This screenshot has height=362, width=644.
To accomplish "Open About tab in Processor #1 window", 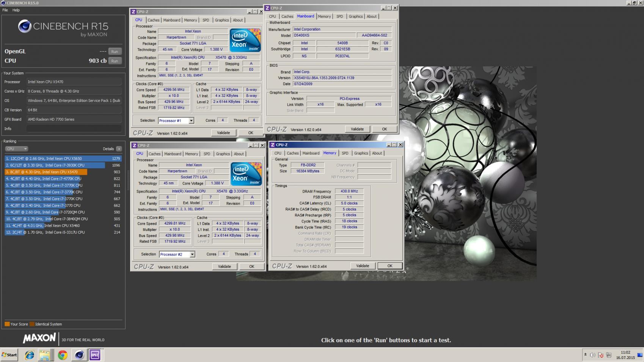I will tap(238, 20).
